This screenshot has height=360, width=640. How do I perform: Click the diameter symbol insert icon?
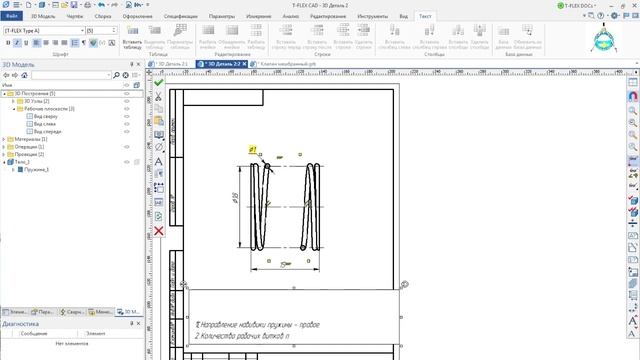(x=159, y=147)
